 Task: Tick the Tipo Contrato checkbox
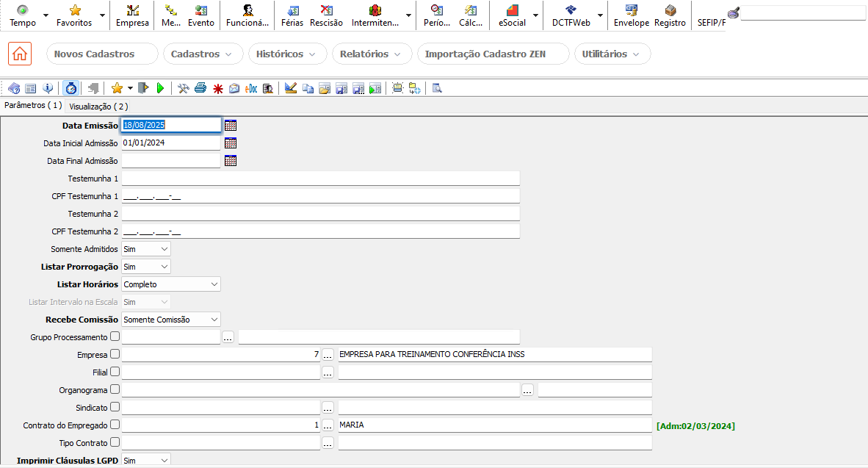tap(115, 442)
